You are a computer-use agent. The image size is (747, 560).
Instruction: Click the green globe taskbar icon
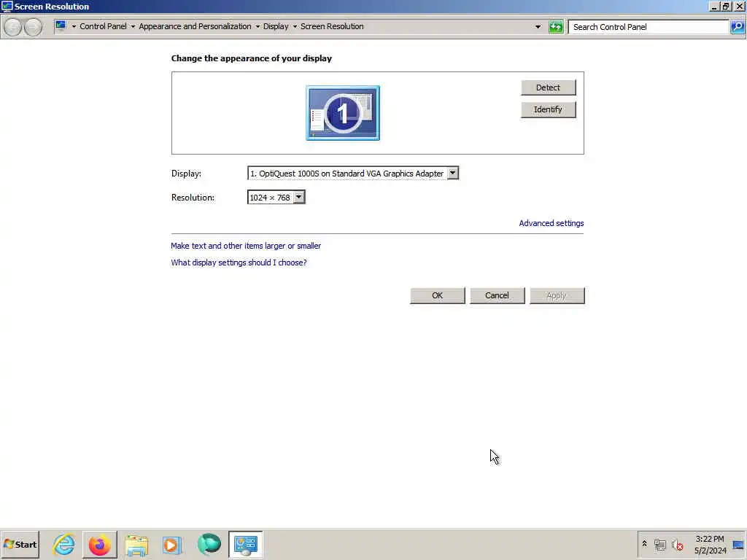click(209, 544)
